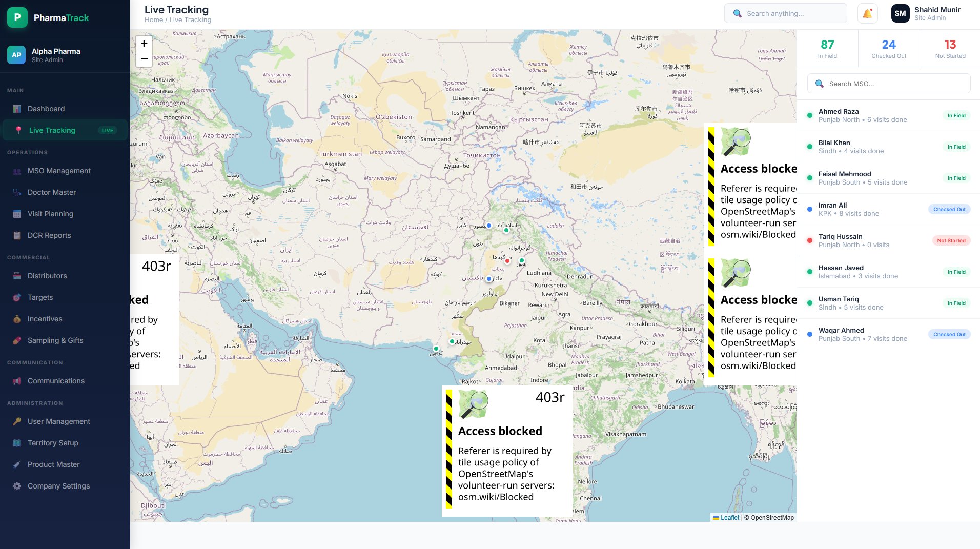This screenshot has height=549, width=980.
Task: Go to Doctor Master page
Action: pos(65,192)
